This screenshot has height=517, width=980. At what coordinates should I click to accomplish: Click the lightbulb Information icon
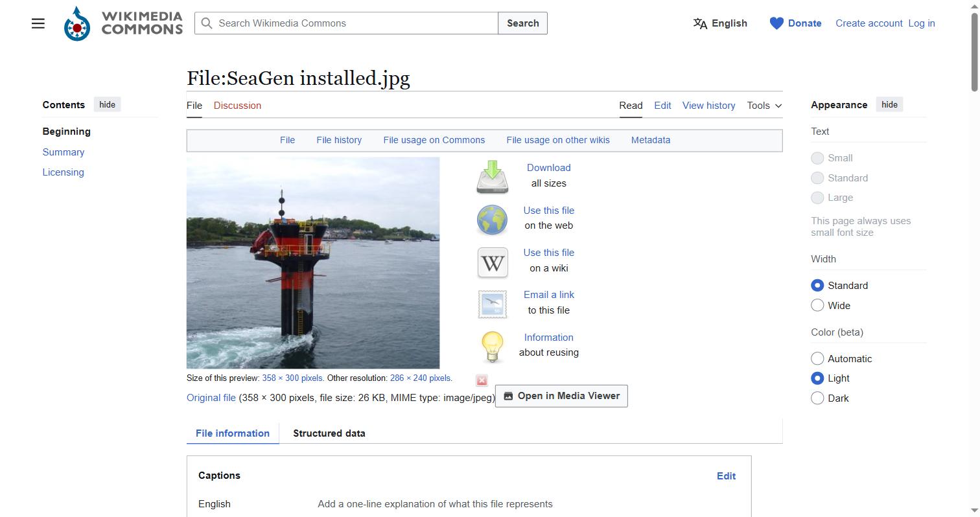pos(493,346)
